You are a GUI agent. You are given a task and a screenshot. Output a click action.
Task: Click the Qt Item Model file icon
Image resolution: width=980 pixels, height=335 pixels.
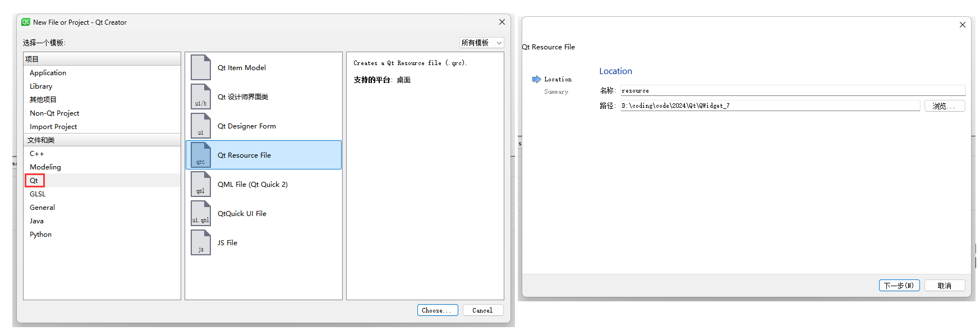[x=201, y=67]
